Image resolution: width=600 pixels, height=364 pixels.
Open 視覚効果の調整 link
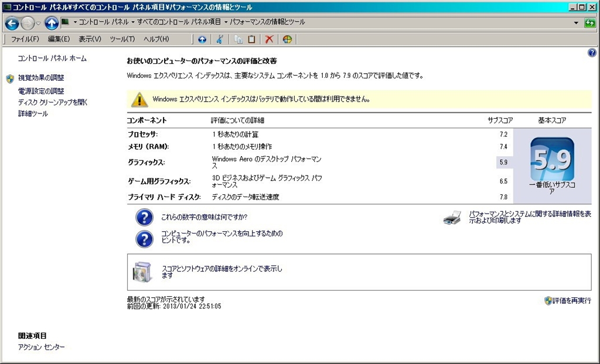(41, 78)
